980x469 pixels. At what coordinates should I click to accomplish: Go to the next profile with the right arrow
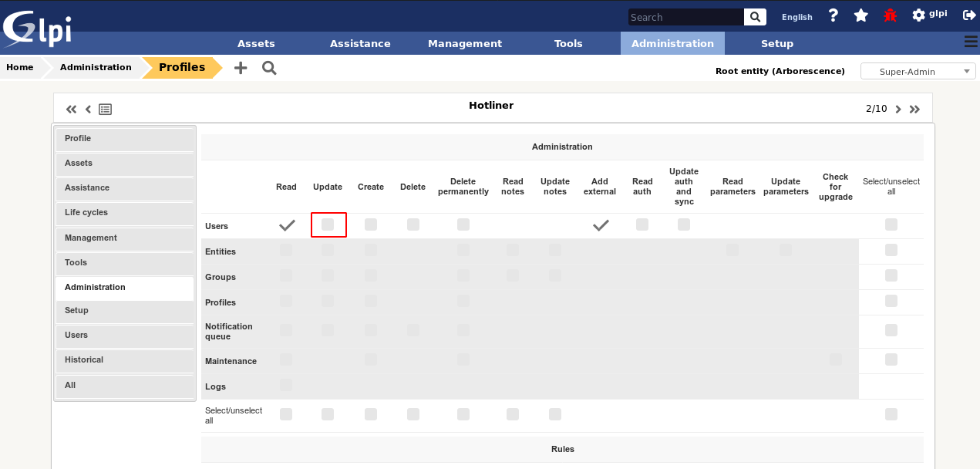(897, 109)
